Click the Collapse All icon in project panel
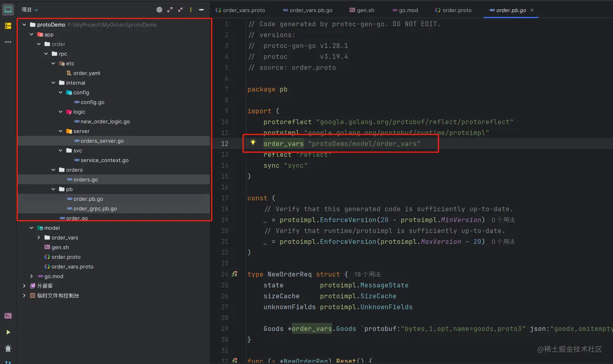The height and width of the screenshot is (364, 613). [x=180, y=10]
